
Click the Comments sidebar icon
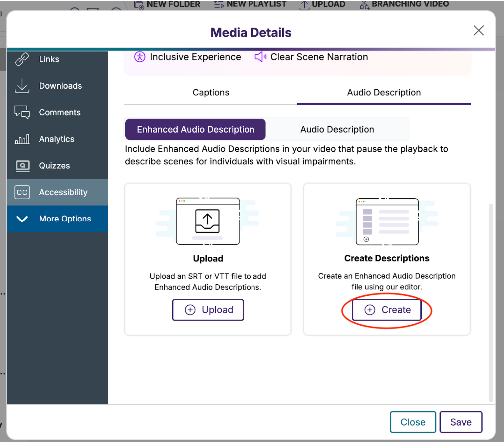click(x=21, y=112)
